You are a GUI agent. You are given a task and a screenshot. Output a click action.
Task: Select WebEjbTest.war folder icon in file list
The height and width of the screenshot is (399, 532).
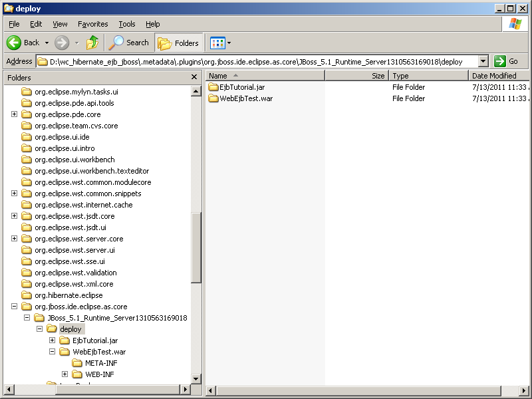click(x=213, y=98)
